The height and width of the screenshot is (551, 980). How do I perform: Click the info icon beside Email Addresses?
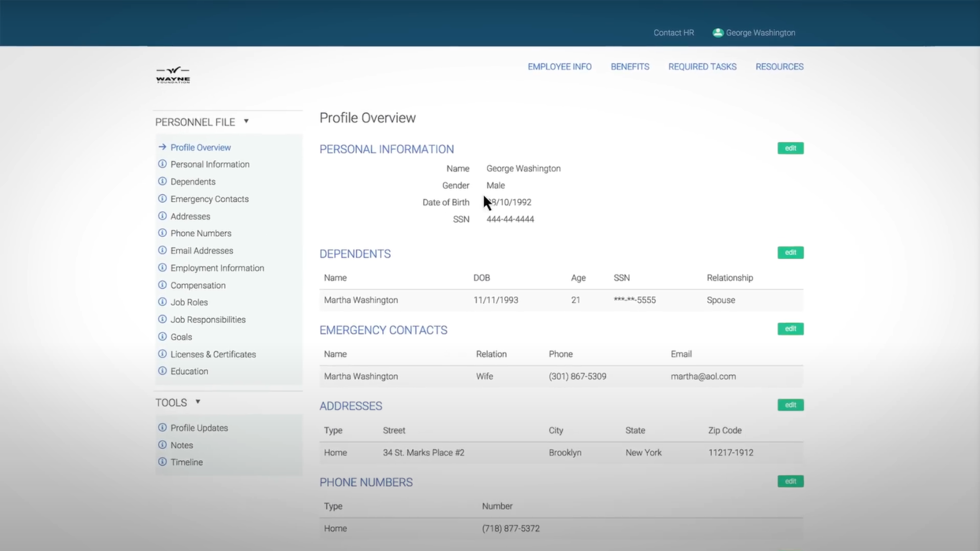pos(162,250)
